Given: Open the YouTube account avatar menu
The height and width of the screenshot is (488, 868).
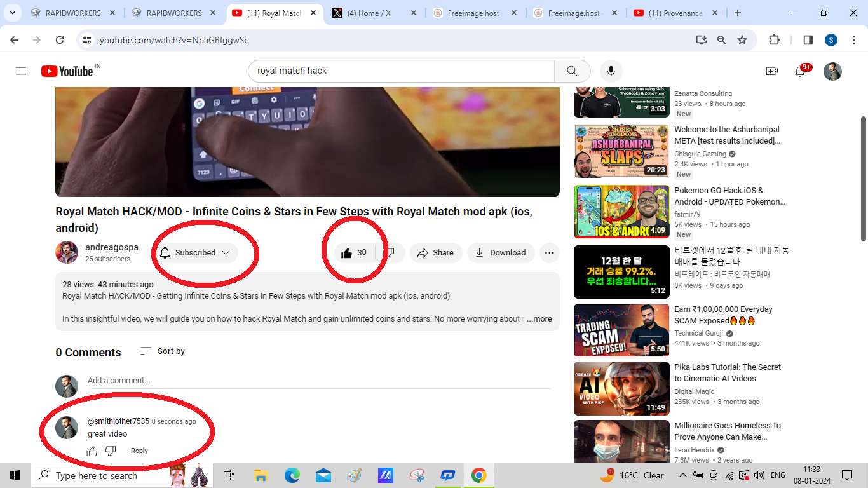Looking at the screenshot, I should click(832, 71).
